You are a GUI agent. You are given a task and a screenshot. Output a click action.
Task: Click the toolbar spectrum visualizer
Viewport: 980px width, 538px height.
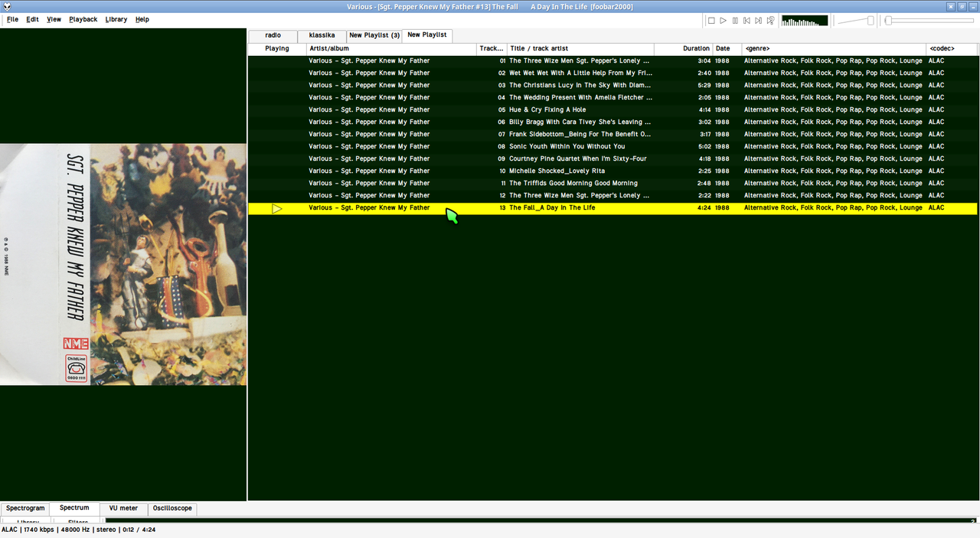pos(805,21)
